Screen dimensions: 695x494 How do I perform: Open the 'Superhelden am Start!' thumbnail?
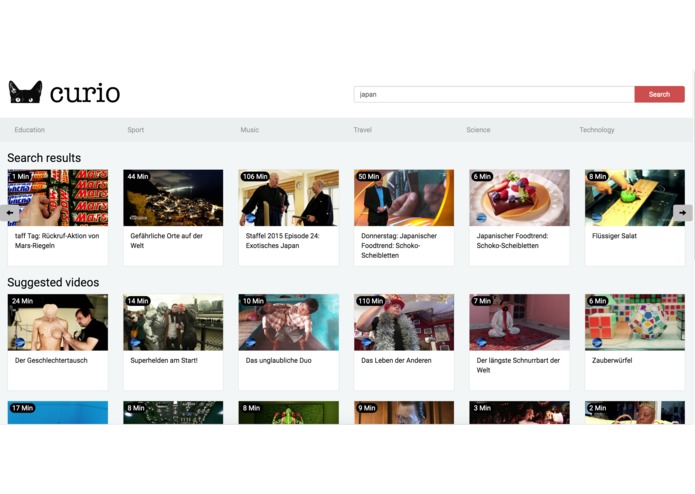(x=173, y=322)
